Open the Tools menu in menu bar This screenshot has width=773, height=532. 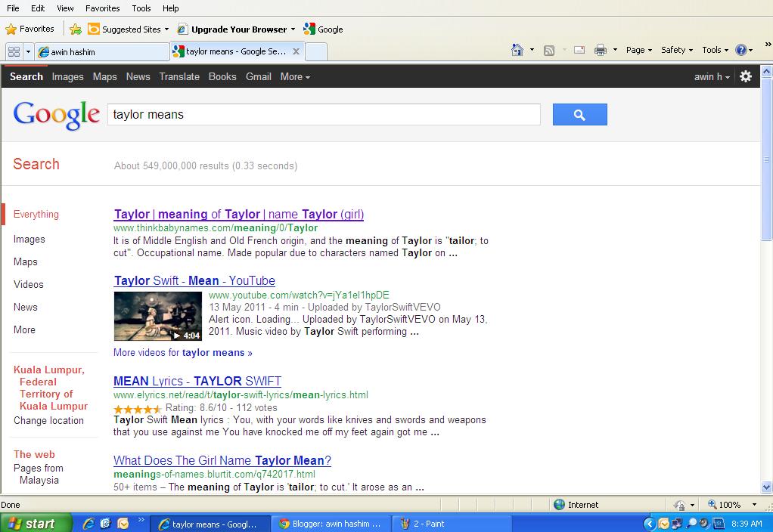141,8
